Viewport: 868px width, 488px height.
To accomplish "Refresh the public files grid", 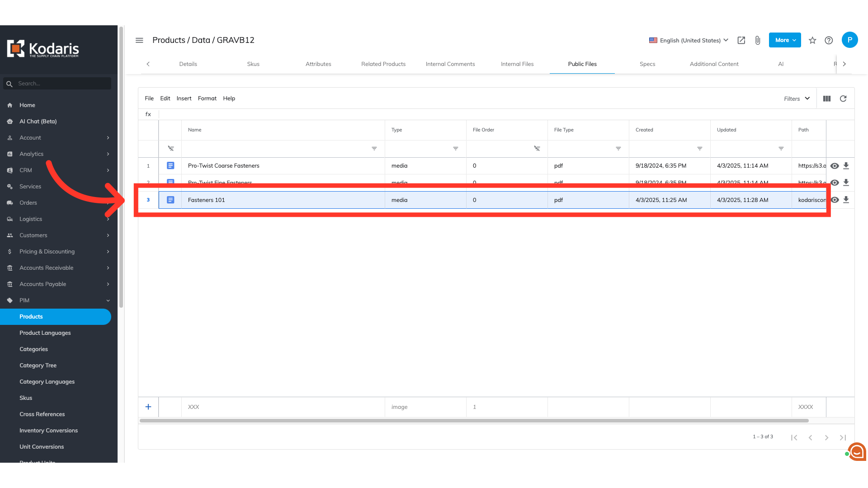I will click(x=843, y=99).
